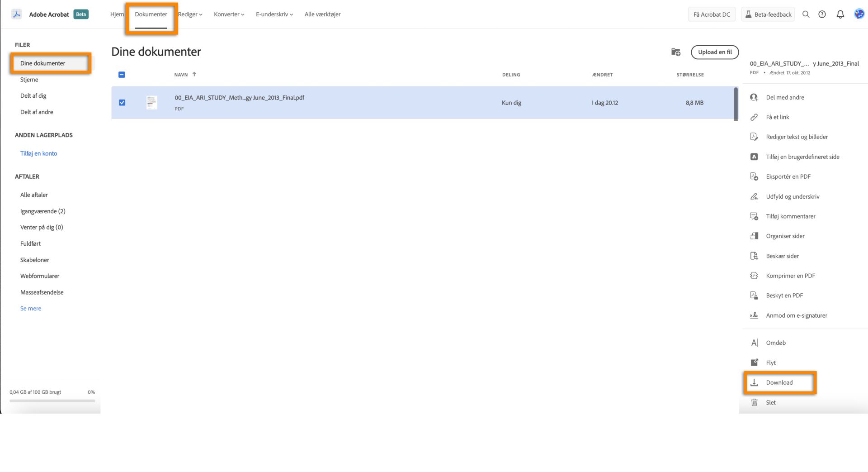Screen dimensions: 868x472
Task: Click the Beta-feedback button label
Action: [773, 14]
